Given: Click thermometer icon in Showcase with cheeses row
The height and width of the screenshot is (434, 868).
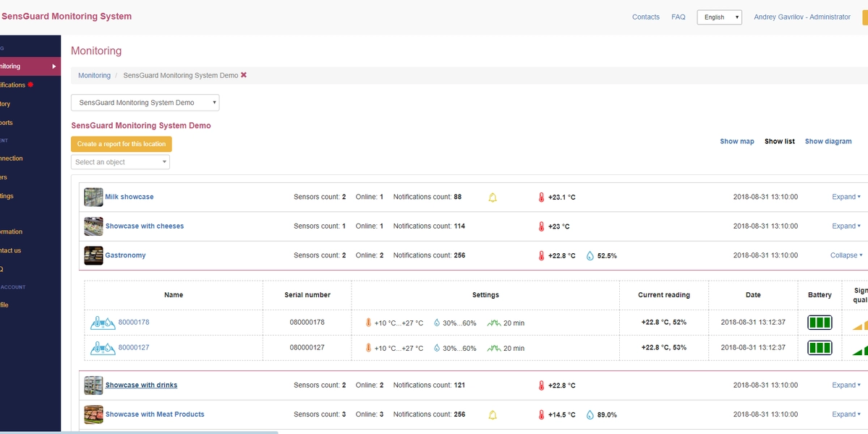Looking at the screenshot, I should click(x=541, y=226).
